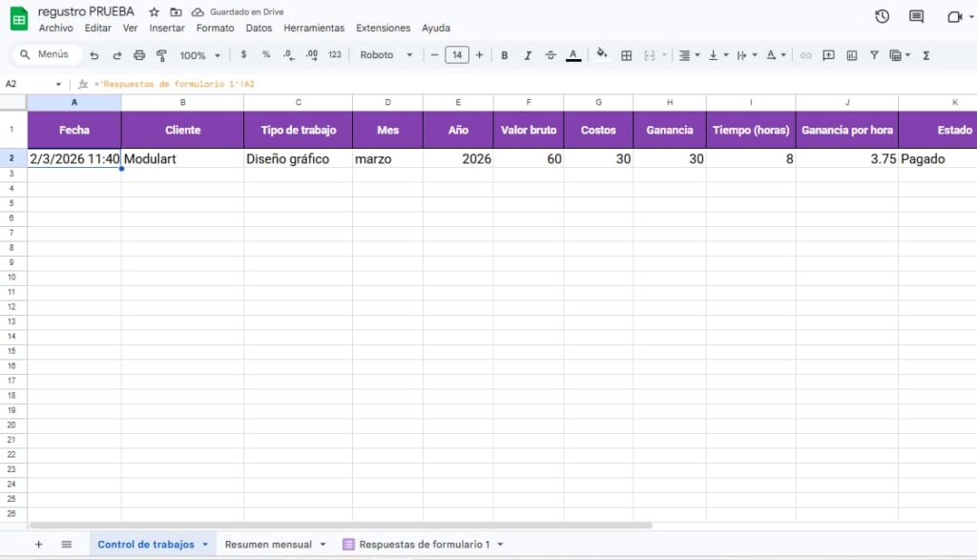Expand the 100% zoom dropdown
The height and width of the screenshot is (560, 977).
(200, 55)
